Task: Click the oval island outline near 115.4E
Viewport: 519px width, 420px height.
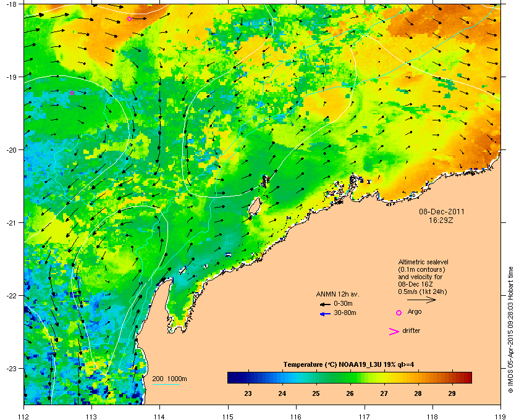Action: coord(254,206)
